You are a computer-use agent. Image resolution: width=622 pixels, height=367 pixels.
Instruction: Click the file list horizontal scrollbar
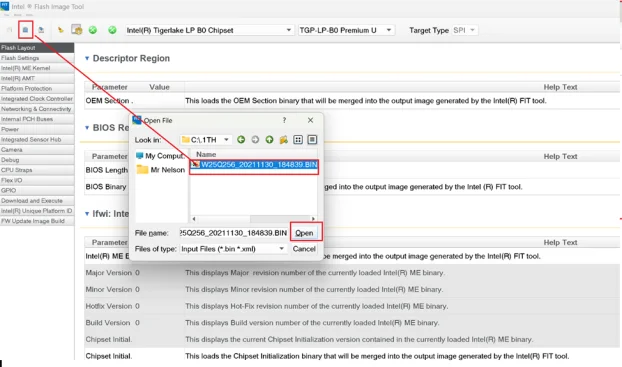pyautogui.click(x=253, y=219)
